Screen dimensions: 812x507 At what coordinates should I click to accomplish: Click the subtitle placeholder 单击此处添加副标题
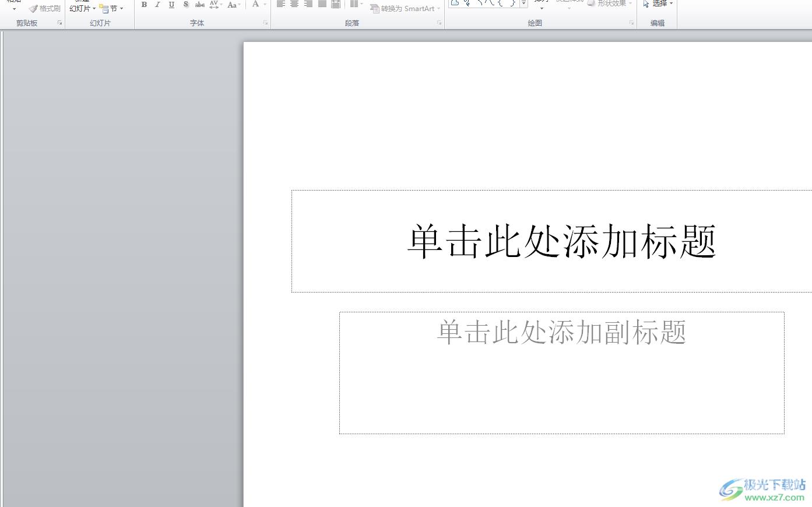[562, 373]
